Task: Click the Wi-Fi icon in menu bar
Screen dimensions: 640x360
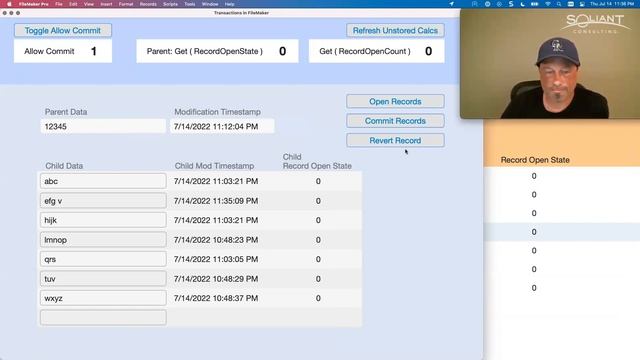Action: click(548, 4)
